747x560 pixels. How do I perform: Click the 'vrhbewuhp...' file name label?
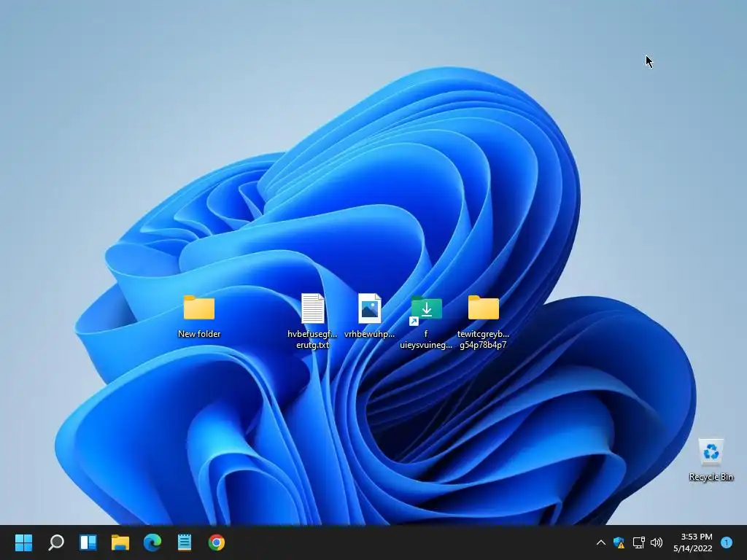[x=370, y=334]
